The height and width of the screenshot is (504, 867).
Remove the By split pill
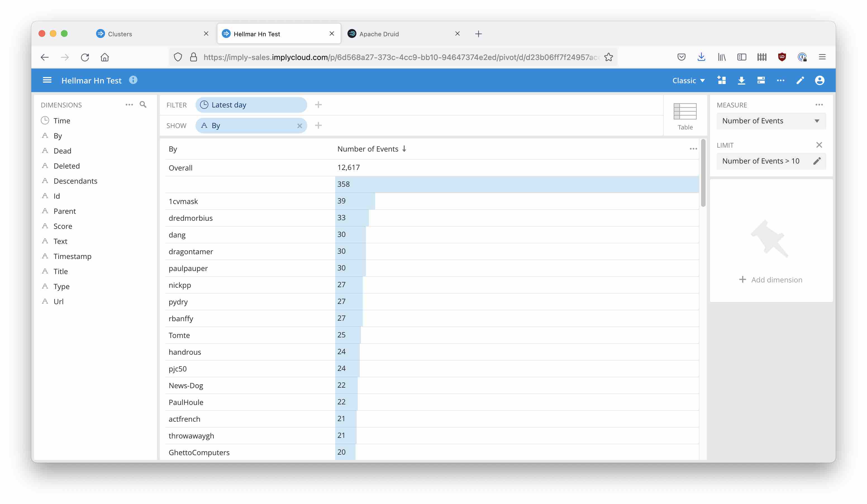pyautogui.click(x=300, y=126)
